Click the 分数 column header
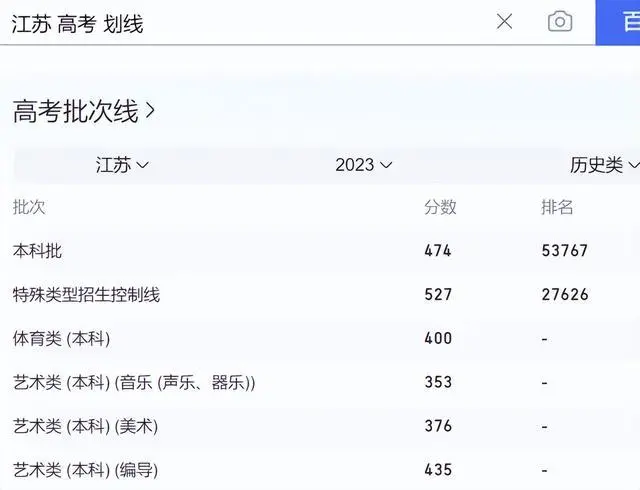This screenshot has width=640, height=490. tap(440, 207)
